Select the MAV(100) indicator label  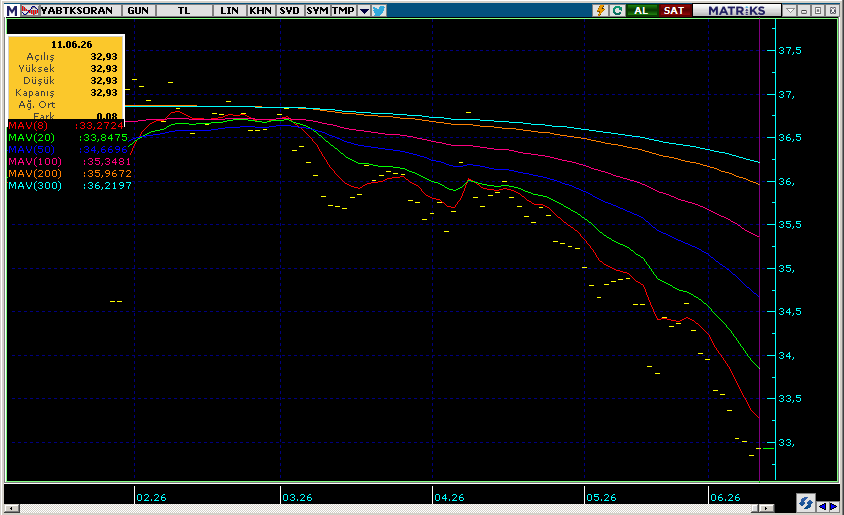click(x=35, y=161)
